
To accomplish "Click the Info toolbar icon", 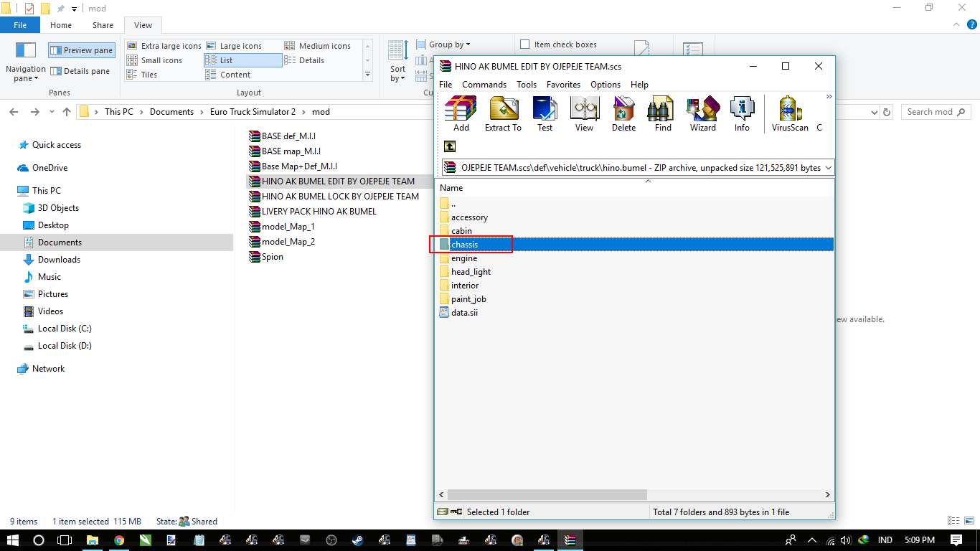I will [742, 114].
